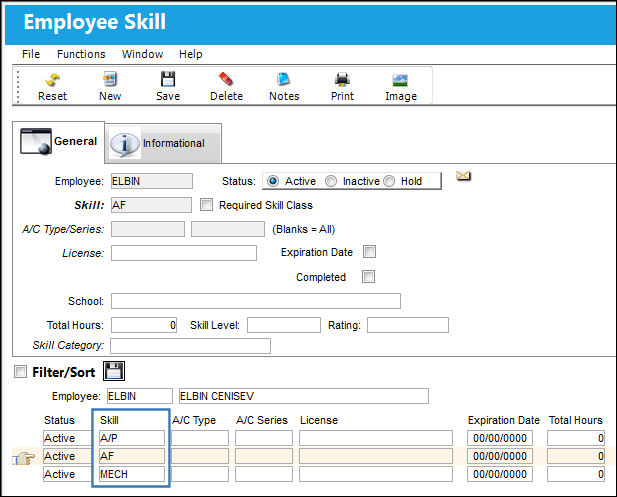The width and height of the screenshot is (617, 497).
Task: Click the A/C Type input field
Action: pos(148,229)
